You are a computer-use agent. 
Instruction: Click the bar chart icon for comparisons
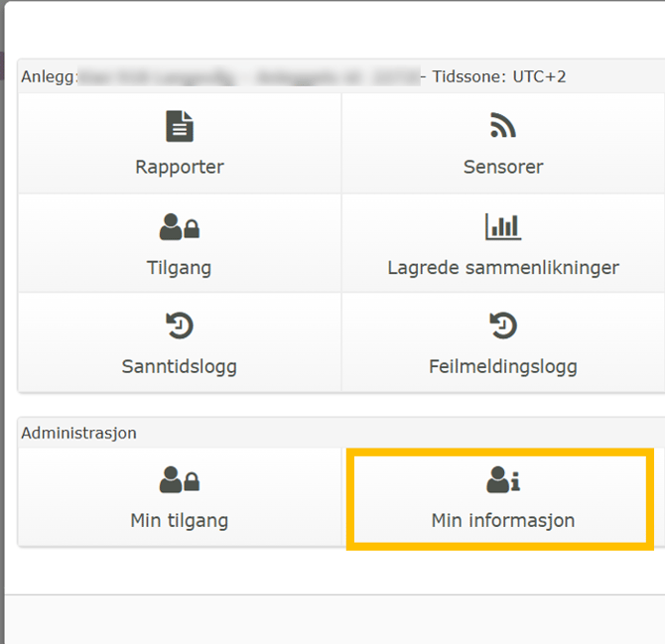503,227
